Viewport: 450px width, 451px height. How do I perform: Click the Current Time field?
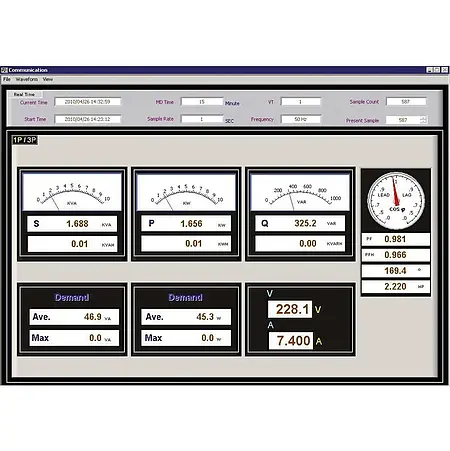click(x=88, y=102)
